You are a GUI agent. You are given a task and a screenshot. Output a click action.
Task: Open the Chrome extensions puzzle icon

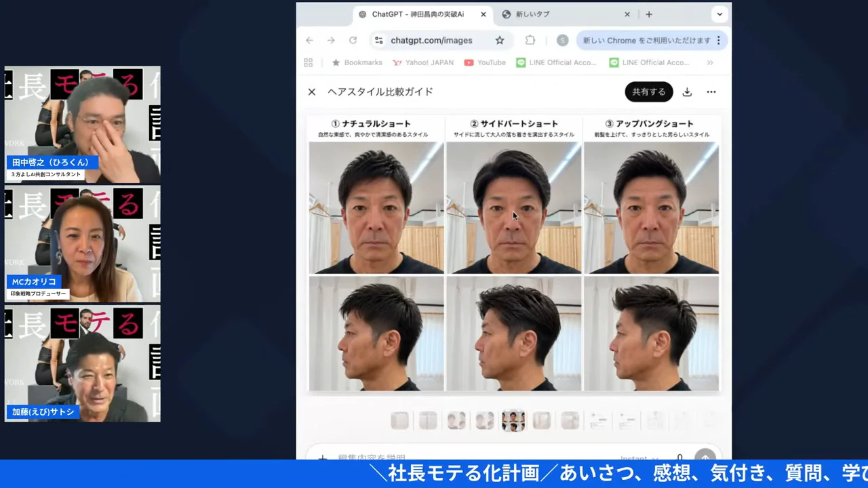(x=530, y=41)
